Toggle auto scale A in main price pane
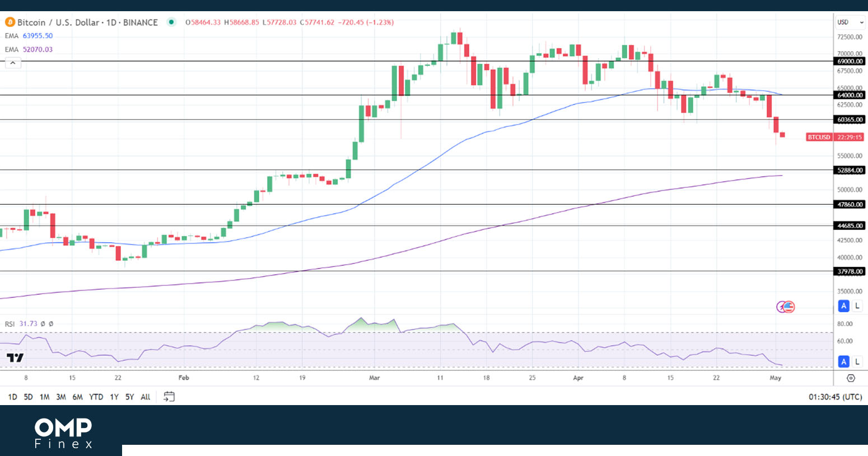Viewport: 868px width, 456px height. click(843, 306)
